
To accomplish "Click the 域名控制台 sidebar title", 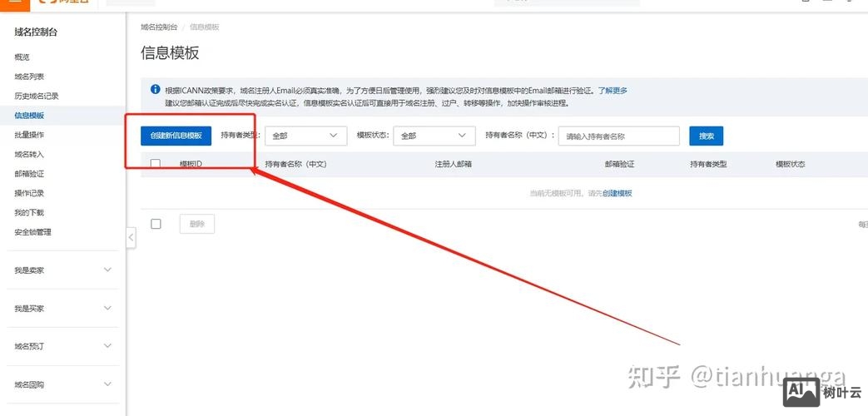I will point(36,32).
